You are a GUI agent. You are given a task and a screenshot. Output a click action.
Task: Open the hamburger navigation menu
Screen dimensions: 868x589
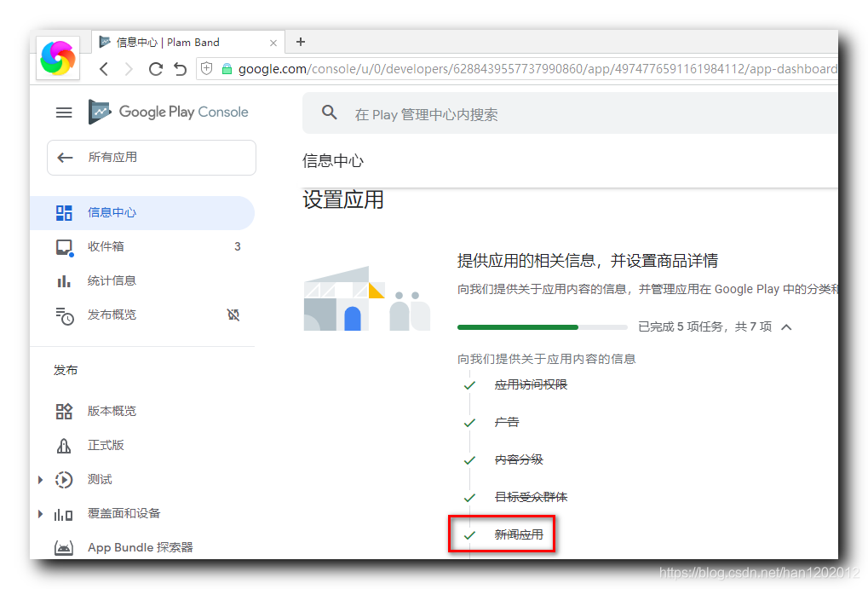tap(64, 113)
